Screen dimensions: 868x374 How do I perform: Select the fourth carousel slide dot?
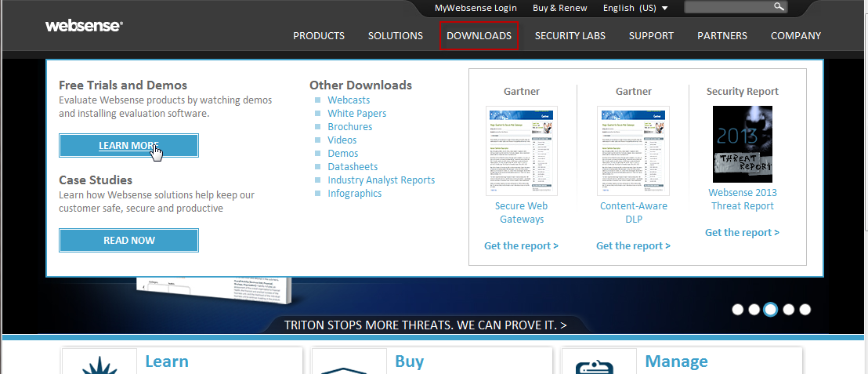click(x=788, y=309)
